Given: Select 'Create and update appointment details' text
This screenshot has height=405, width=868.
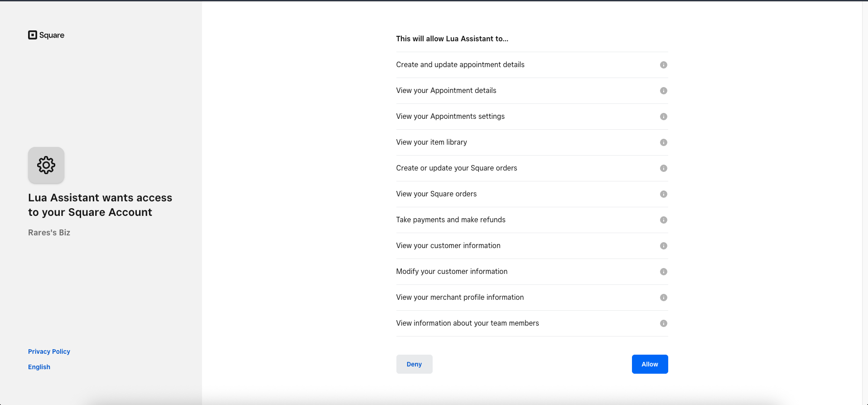Looking at the screenshot, I should (460, 65).
